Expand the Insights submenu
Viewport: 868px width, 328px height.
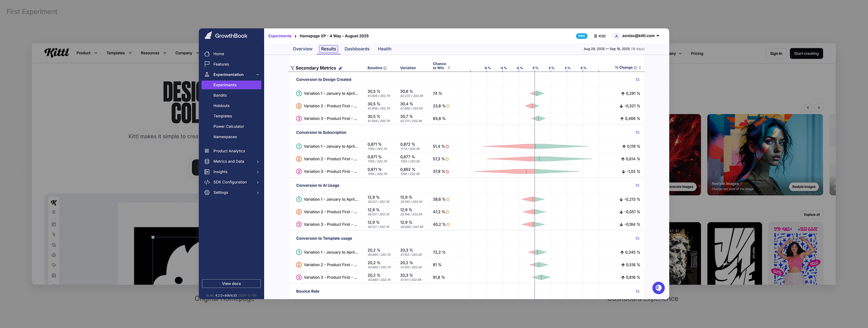[258, 172]
